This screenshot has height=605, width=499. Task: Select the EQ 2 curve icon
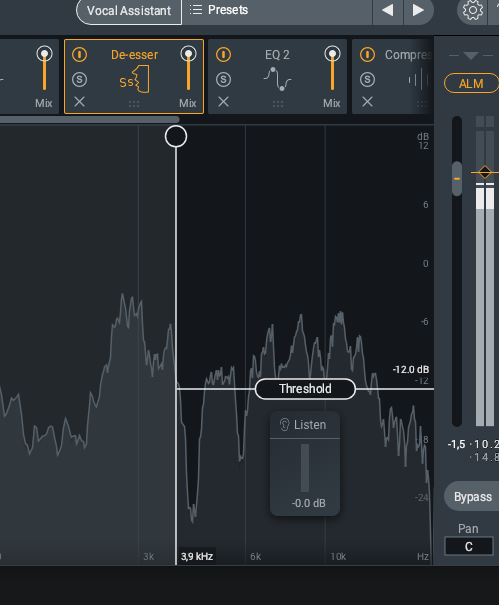click(x=277, y=79)
